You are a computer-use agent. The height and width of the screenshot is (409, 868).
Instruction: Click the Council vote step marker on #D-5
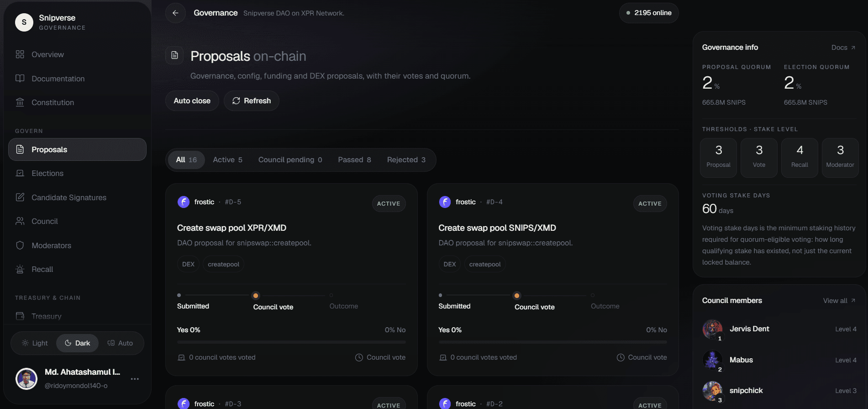[x=256, y=296]
